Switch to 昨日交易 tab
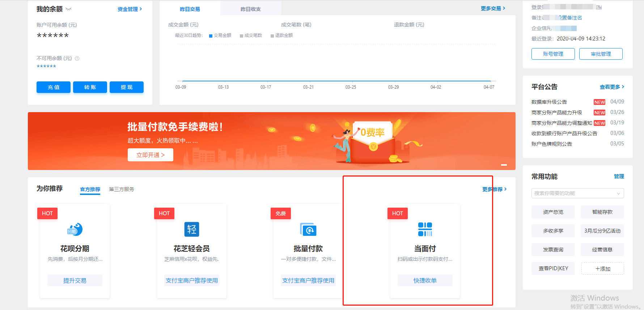The width and height of the screenshot is (644, 310). point(190,9)
